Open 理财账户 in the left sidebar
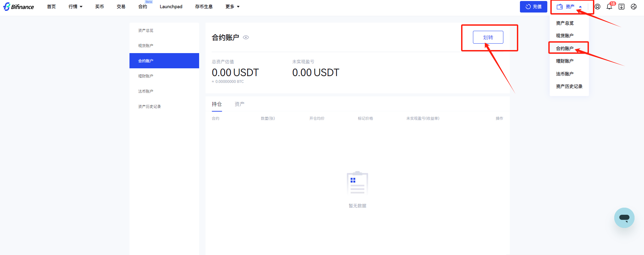This screenshot has height=255, width=644. click(146, 76)
